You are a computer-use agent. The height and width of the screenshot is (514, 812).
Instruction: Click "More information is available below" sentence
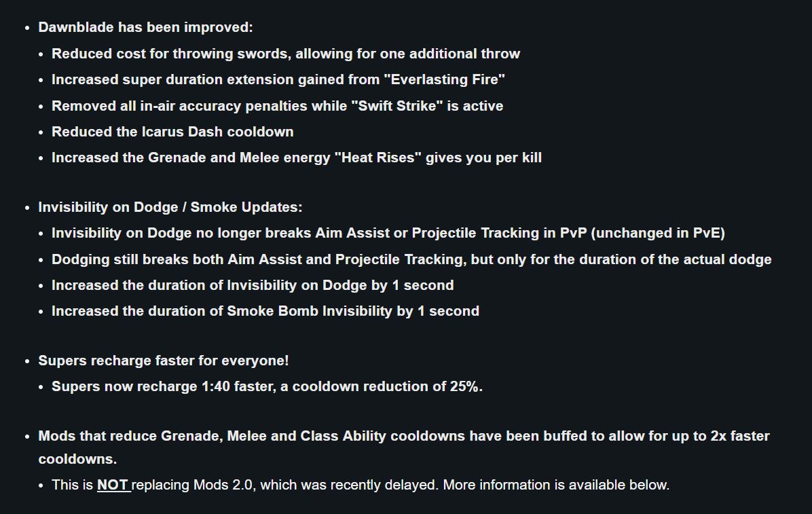(x=556, y=485)
